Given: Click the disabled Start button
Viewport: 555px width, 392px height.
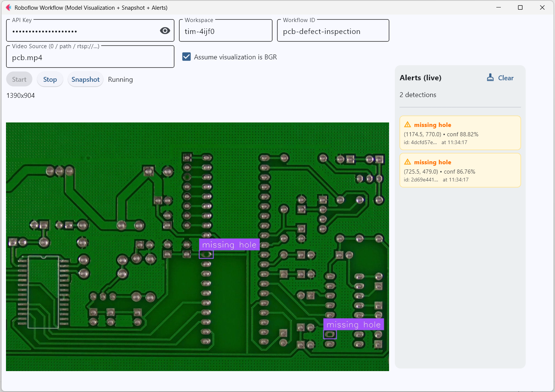Looking at the screenshot, I should (19, 80).
